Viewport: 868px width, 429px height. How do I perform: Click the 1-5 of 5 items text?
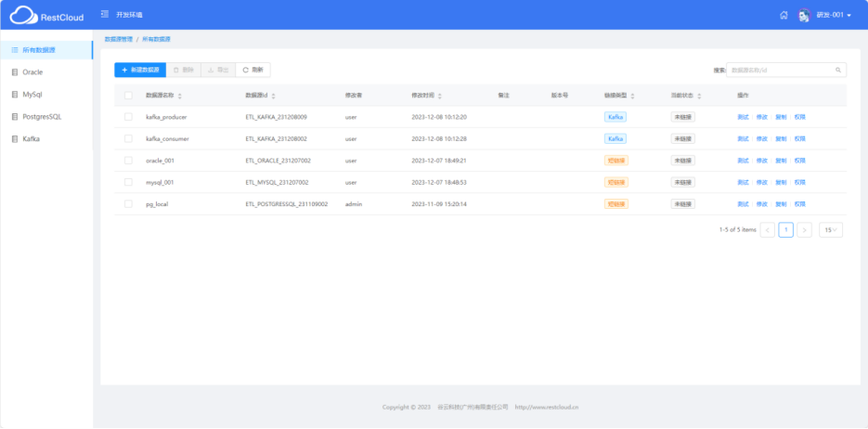coord(737,229)
